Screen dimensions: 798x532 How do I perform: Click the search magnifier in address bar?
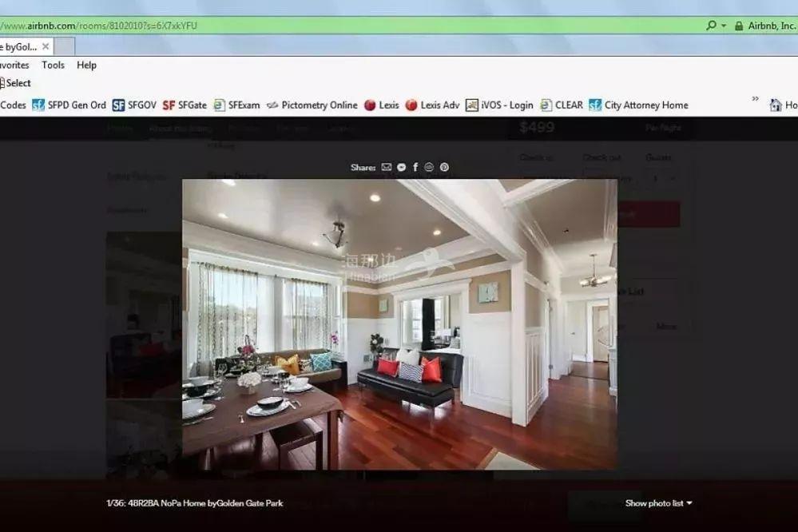(710, 26)
